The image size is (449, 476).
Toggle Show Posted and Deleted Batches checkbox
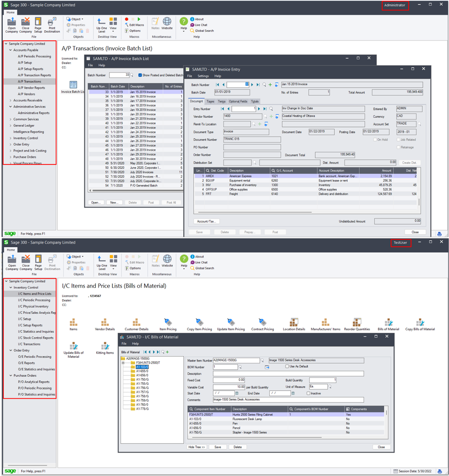click(140, 75)
